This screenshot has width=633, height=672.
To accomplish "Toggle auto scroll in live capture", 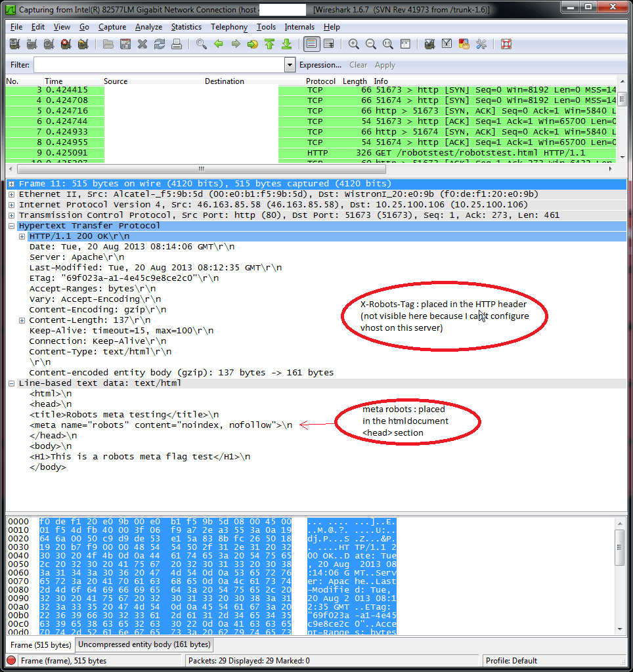I will (328, 45).
